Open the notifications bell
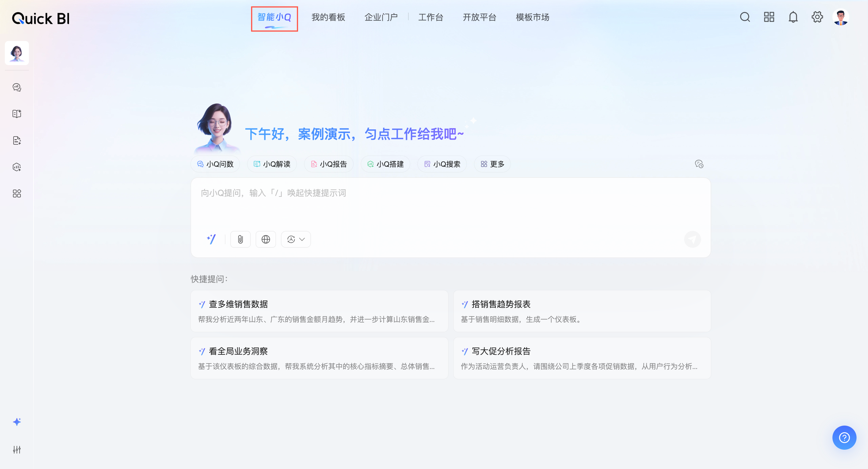 793,17
